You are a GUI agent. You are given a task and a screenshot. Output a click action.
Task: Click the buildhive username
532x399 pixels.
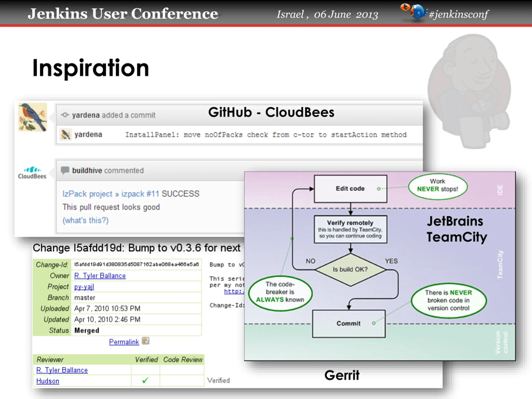(x=87, y=171)
